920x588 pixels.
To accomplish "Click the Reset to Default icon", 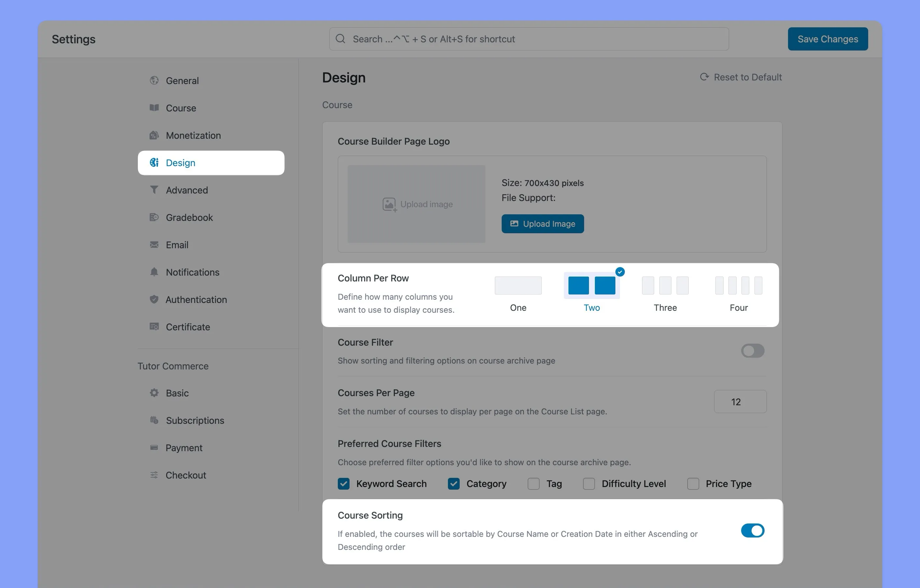I will (704, 77).
